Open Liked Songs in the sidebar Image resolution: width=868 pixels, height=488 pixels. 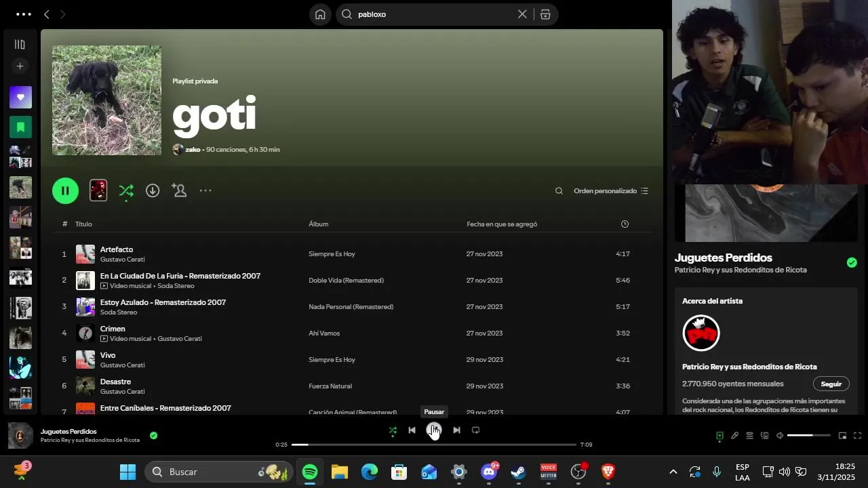[20, 98]
